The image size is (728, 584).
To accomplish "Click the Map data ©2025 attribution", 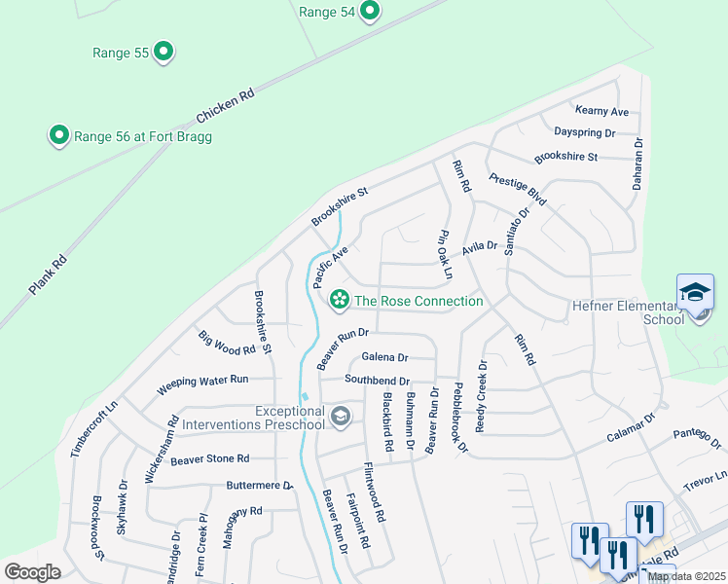I will [687, 577].
